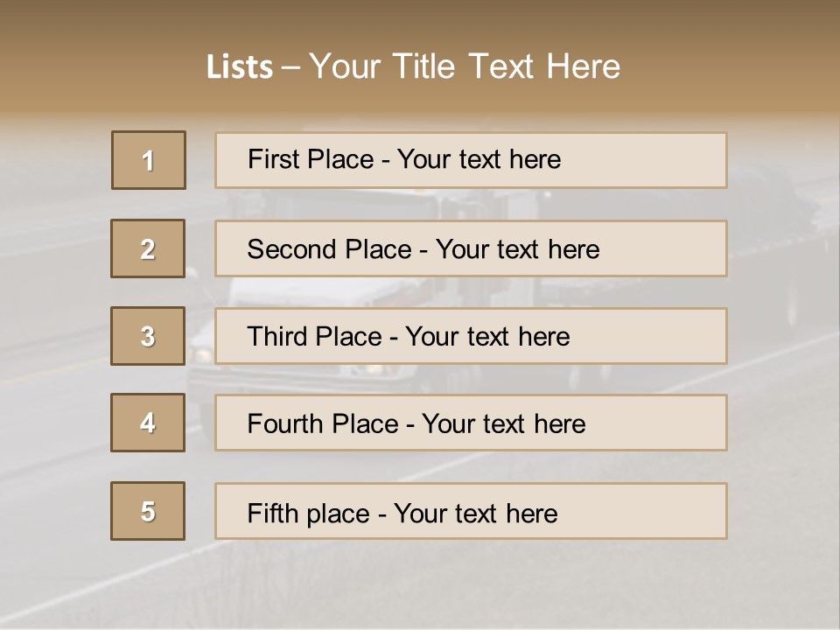Click the word Third in the list

277,336
